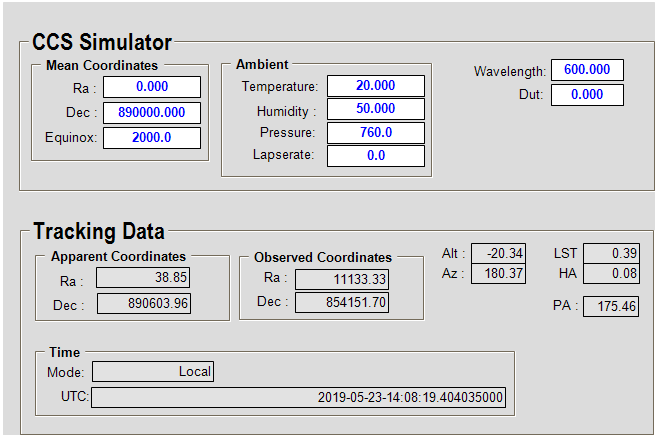Click the Mean Coordinates Ra input field

click(152, 87)
